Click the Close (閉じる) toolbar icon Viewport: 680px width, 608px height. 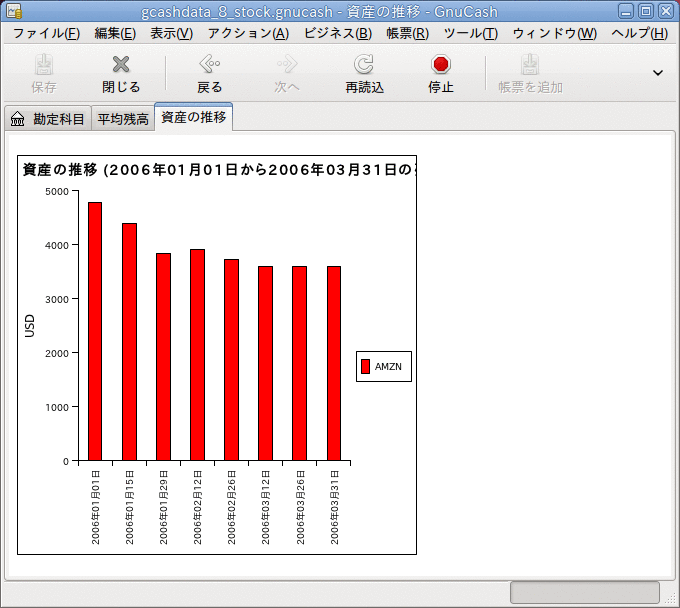121,66
